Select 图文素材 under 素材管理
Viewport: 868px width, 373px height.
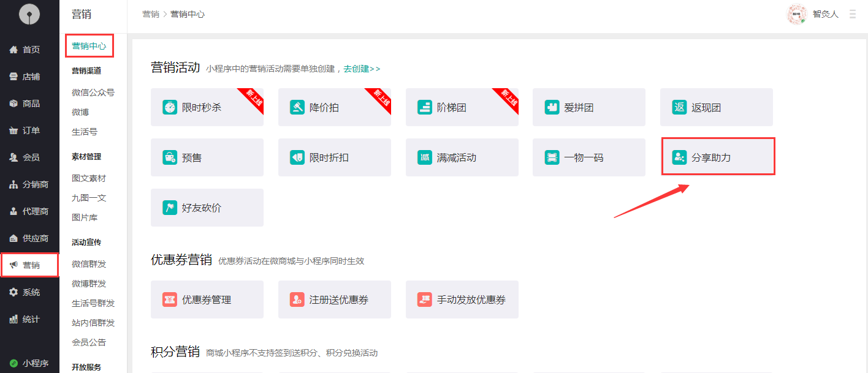click(89, 178)
